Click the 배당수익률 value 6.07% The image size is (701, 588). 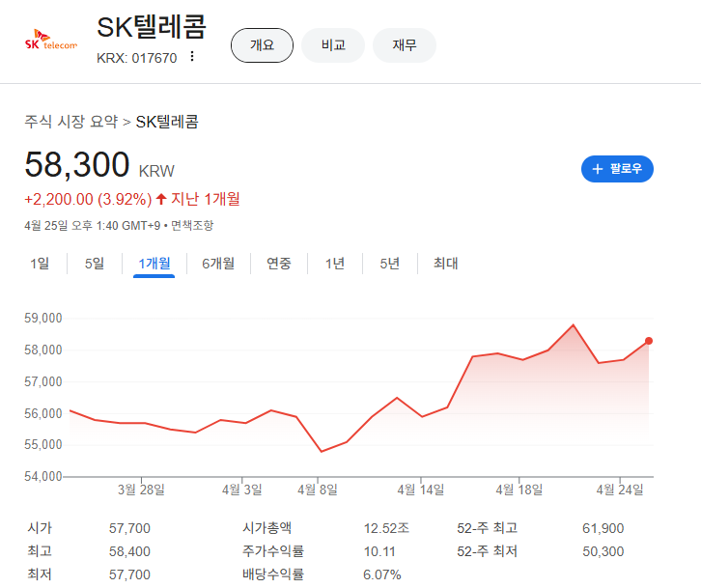click(382, 574)
